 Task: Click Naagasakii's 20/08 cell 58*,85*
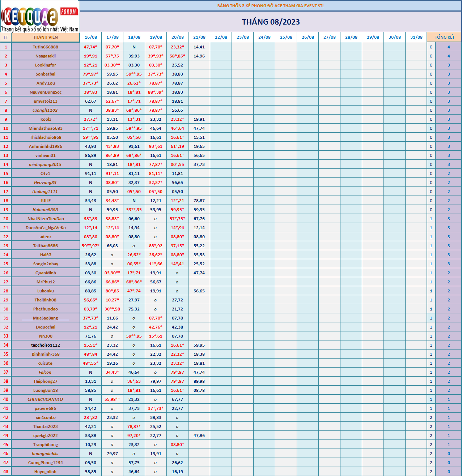(178, 56)
